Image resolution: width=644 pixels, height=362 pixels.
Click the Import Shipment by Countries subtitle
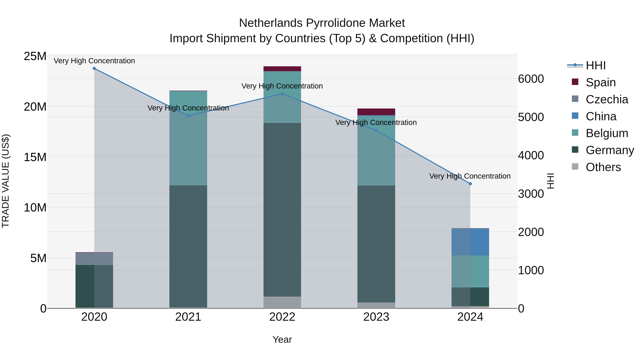tap(322, 38)
